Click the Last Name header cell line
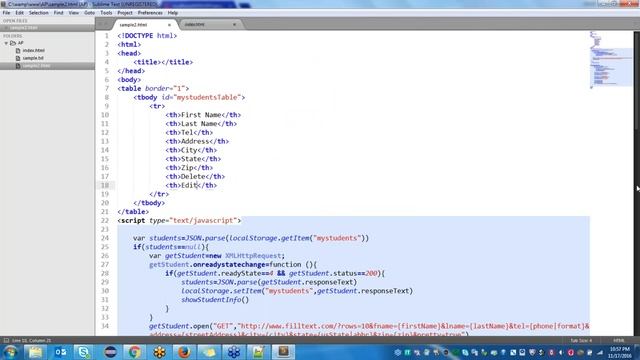Image resolution: width=640 pixels, height=360 pixels. pyautogui.click(x=201, y=124)
